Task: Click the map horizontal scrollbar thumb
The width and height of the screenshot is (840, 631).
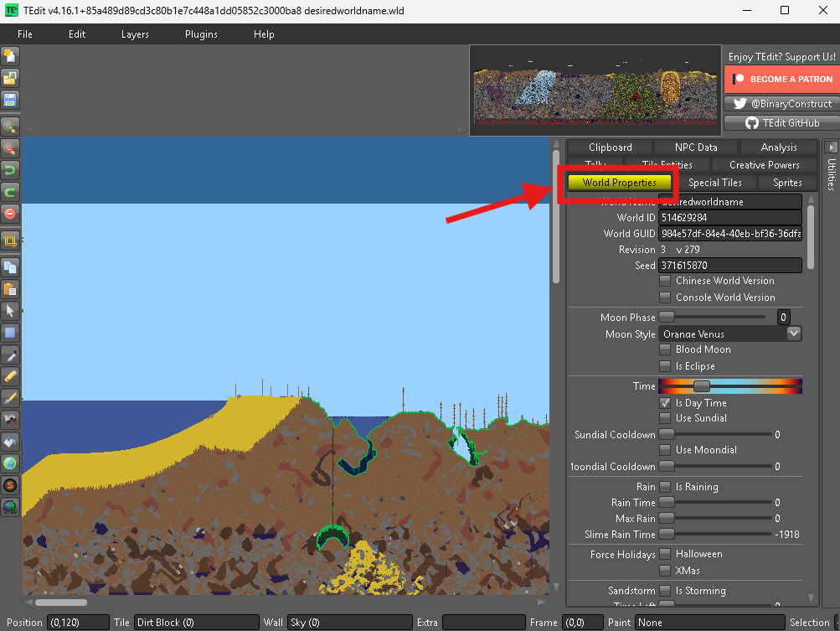Action: tap(61, 603)
